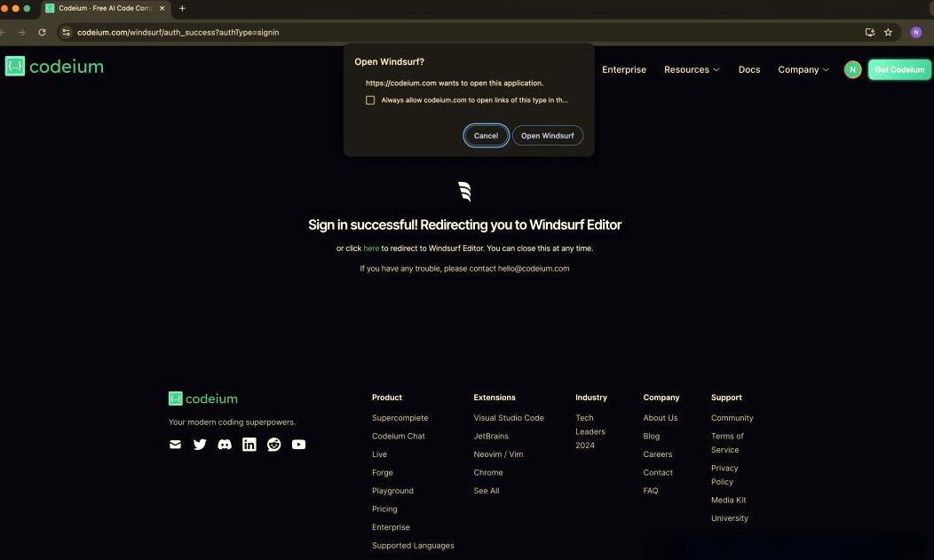This screenshot has width=934, height=560.
Task: Click the Discord icon in the footer
Action: [x=225, y=445]
